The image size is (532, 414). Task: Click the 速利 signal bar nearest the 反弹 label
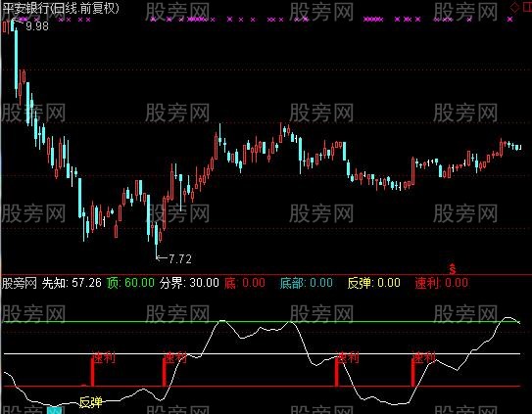[92, 372]
